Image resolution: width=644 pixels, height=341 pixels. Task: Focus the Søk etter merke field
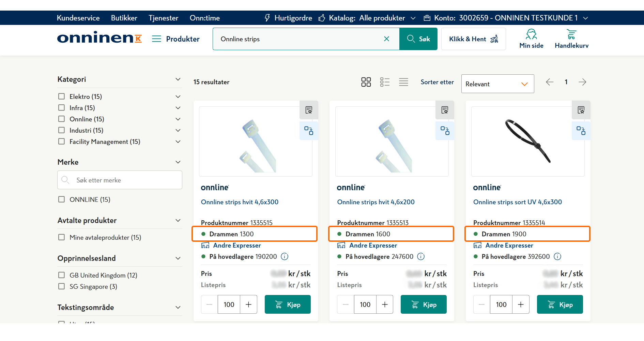(120, 180)
